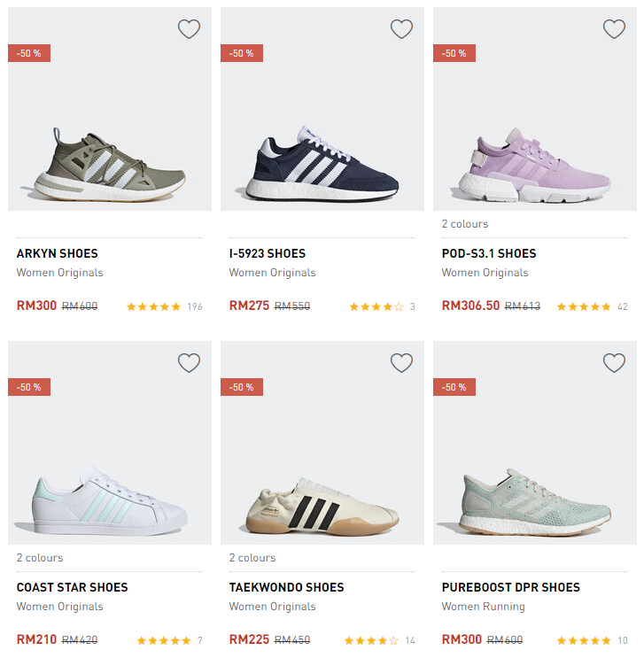Save Pureboost DPR Shoes to wishlist
The width and height of the screenshot is (644, 658).
click(x=614, y=363)
